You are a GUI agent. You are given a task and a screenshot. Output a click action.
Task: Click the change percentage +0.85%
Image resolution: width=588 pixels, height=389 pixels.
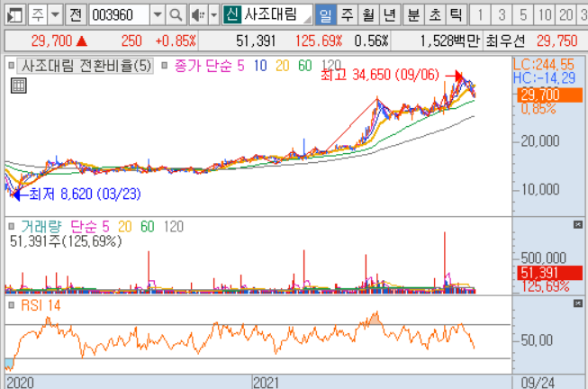pos(176,41)
